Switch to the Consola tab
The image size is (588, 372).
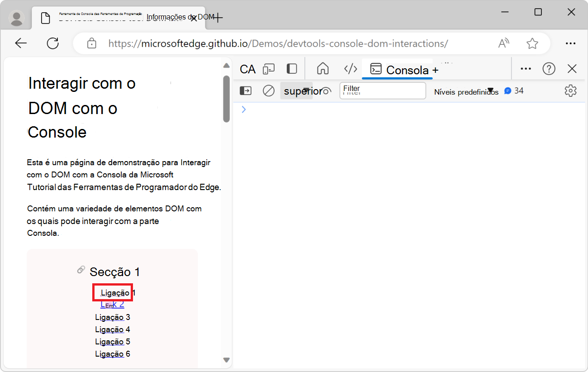[397, 70]
